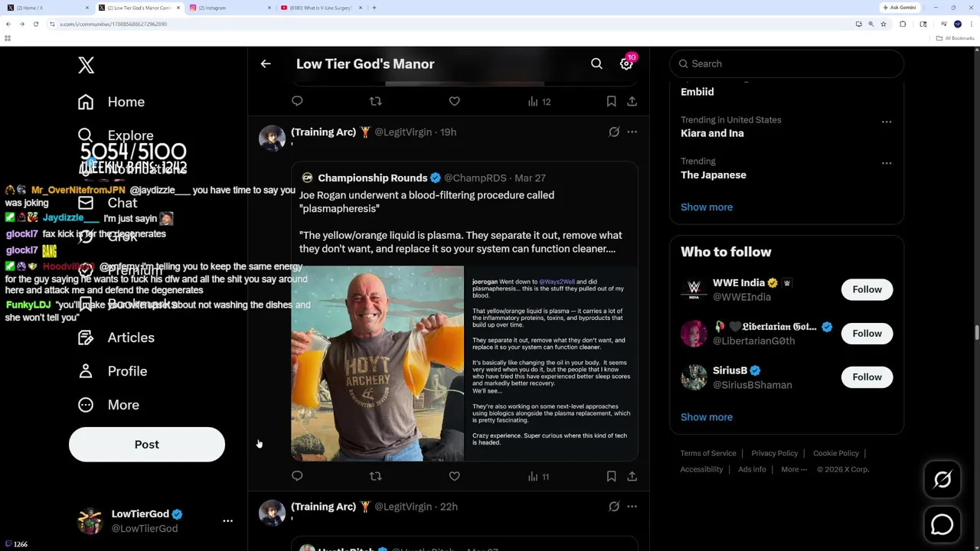The image size is (980, 551).
Task: Bookmark the Joe Rogan quote post
Action: pyautogui.click(x=611, y=476)
